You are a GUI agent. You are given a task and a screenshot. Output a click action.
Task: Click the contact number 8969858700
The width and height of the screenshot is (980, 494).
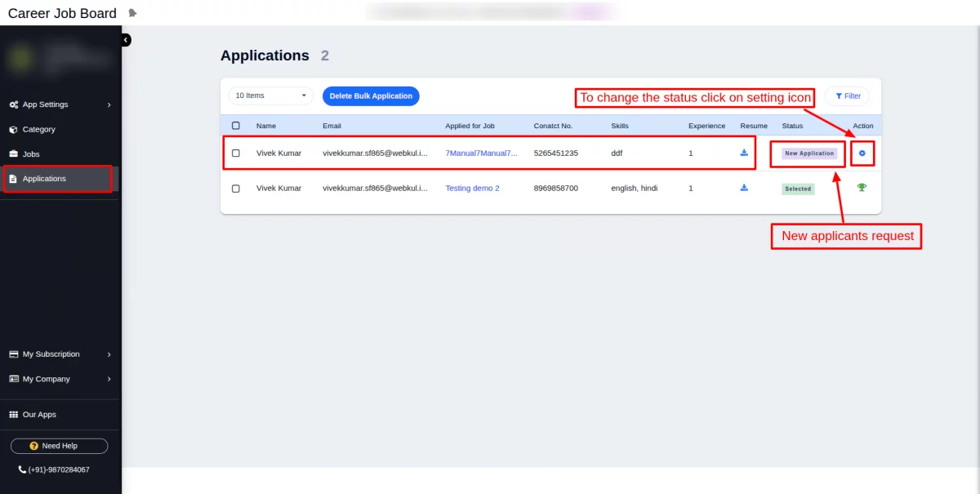[x=555, y=188]
